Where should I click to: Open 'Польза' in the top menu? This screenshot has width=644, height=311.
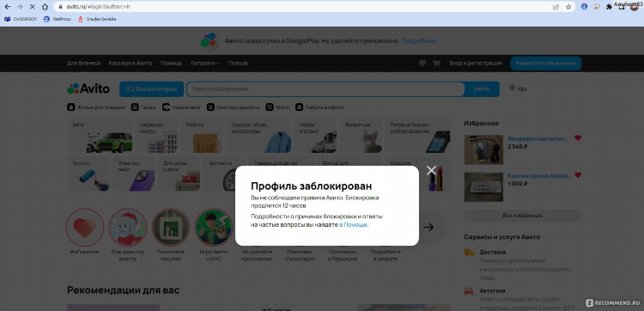coord(238,64)
